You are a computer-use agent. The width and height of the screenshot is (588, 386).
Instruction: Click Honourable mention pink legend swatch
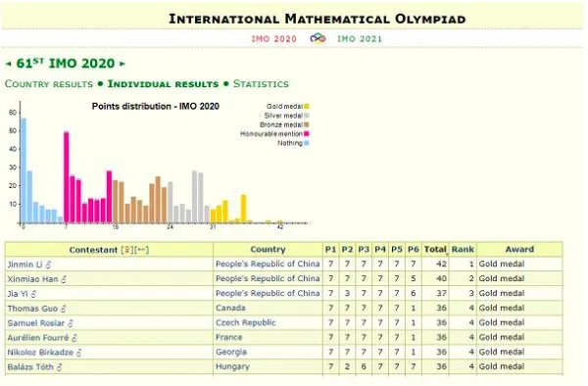[307, 134]
